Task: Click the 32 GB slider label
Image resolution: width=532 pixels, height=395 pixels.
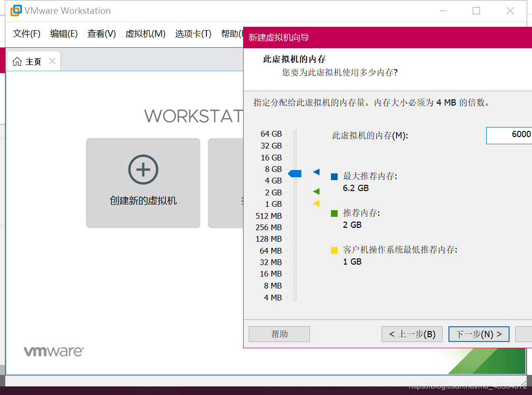Action: [271, 146]
